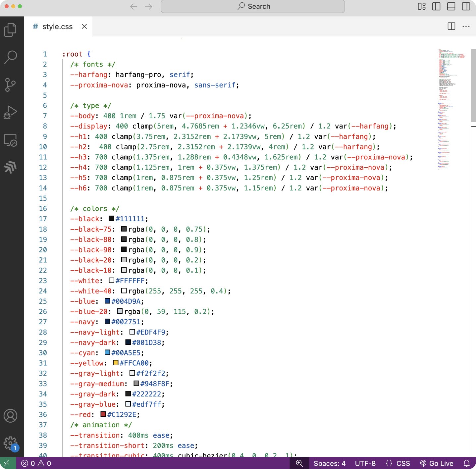Screen dimensions: 476x469
Task: Open the Remote Explorer view
Action: [10, 140]
